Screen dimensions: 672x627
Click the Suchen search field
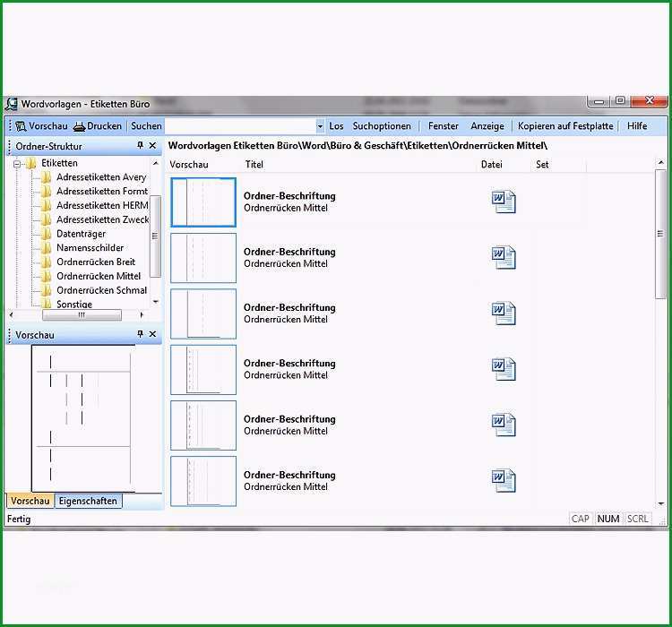tap(240, 126)
